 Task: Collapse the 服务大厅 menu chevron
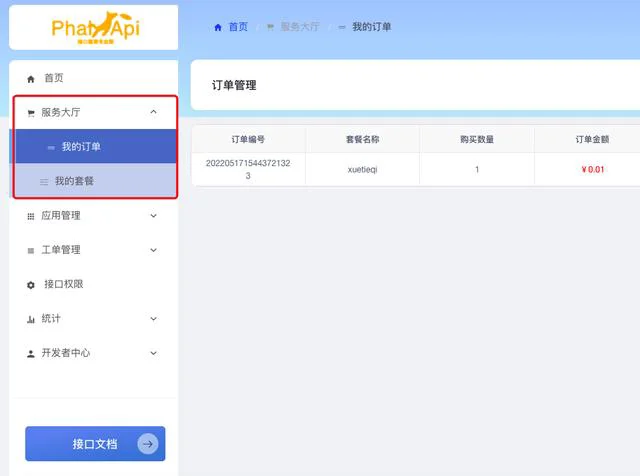tap(153, 112)
